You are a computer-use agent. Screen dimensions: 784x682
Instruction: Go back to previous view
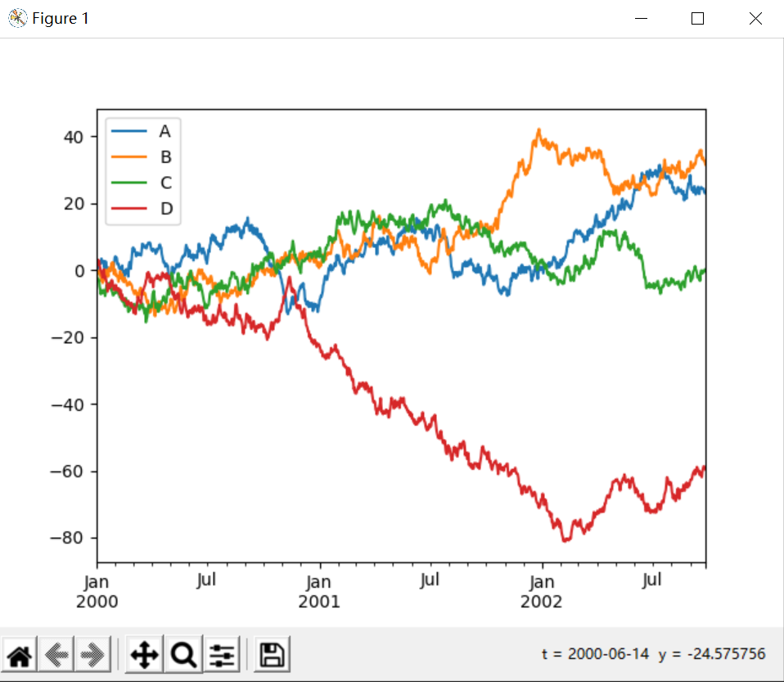56,654
